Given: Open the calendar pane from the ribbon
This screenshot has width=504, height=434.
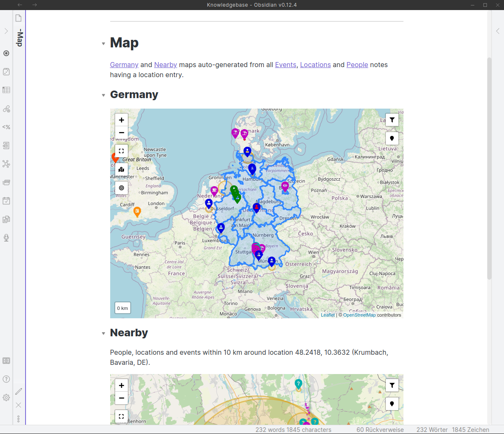Looking at the screenshot, I should click(x=6, y=201).
